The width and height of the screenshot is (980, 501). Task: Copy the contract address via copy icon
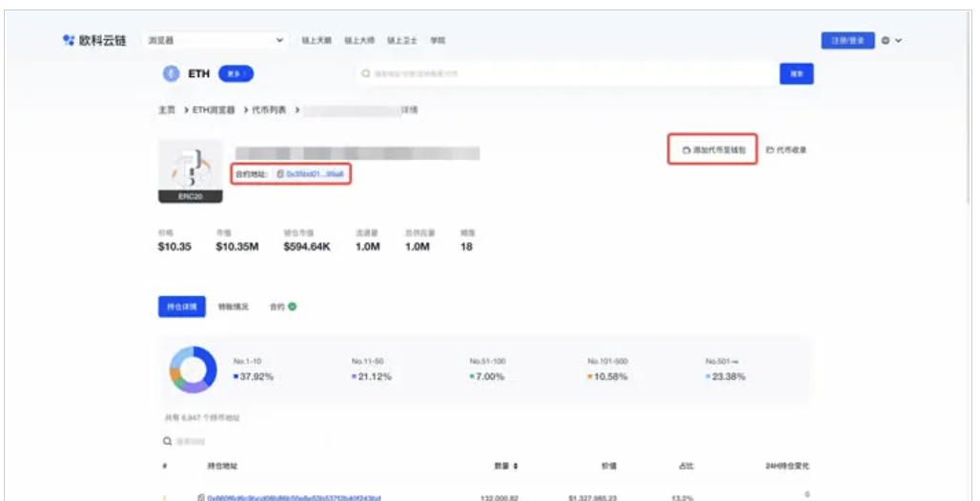[x=280, y=174]
